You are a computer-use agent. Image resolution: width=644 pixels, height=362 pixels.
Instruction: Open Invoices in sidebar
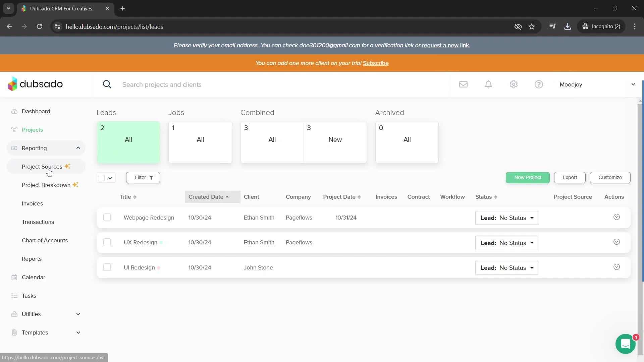(x=32, y=203)
